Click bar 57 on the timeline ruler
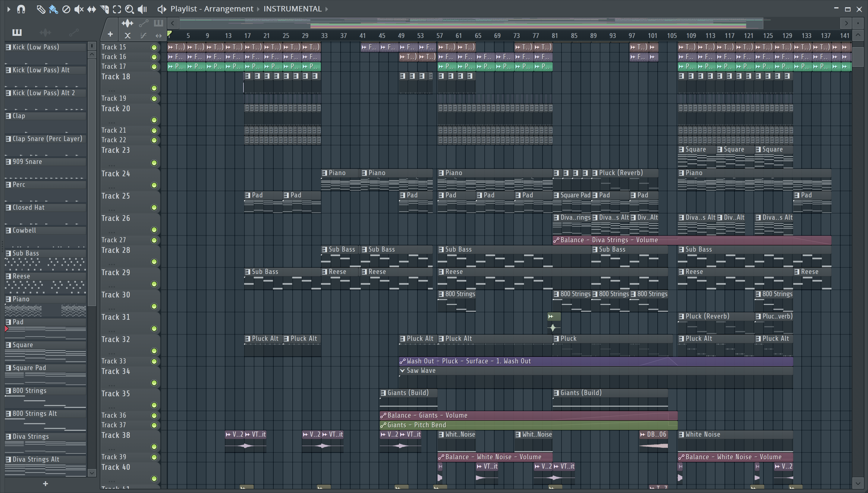 tap(439, 36)
